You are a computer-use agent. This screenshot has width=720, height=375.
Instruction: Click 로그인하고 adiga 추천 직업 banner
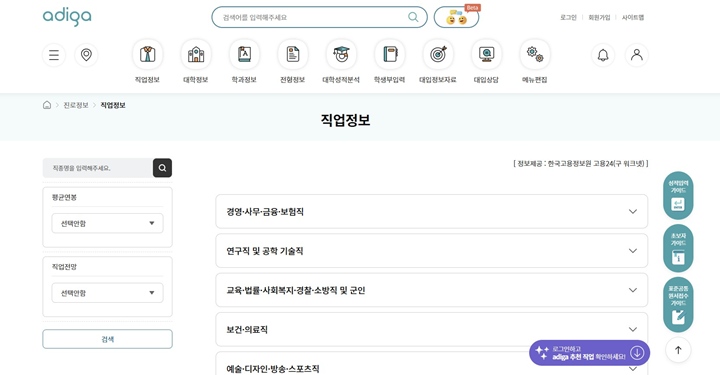(589, 353)
